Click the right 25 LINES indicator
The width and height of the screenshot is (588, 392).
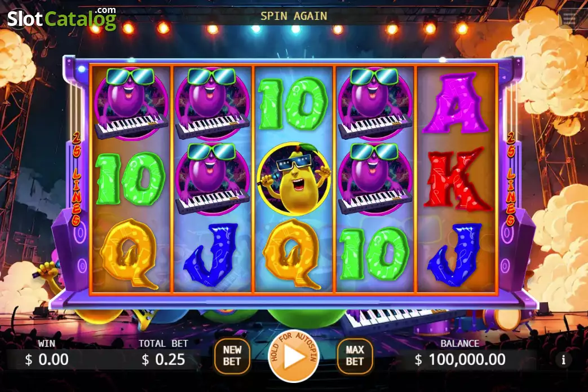(510, 179)
